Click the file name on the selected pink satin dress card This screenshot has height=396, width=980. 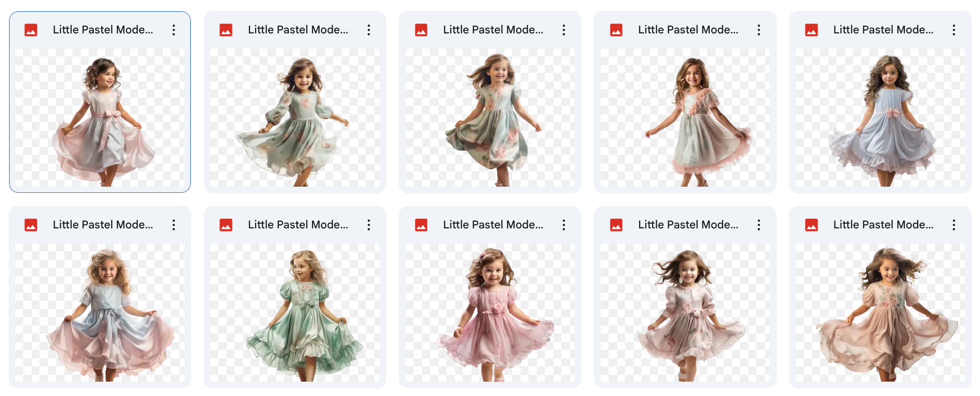(103, 30)
